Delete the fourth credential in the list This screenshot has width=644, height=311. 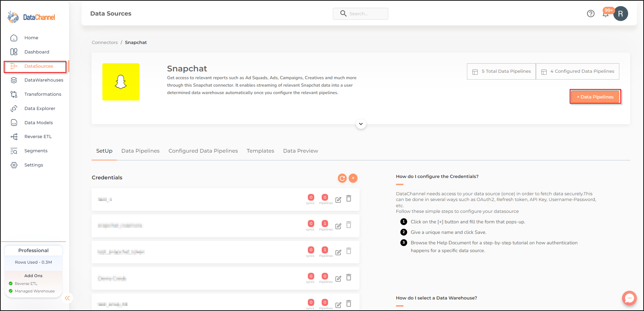pyautogui.click(x=349, y=277)
